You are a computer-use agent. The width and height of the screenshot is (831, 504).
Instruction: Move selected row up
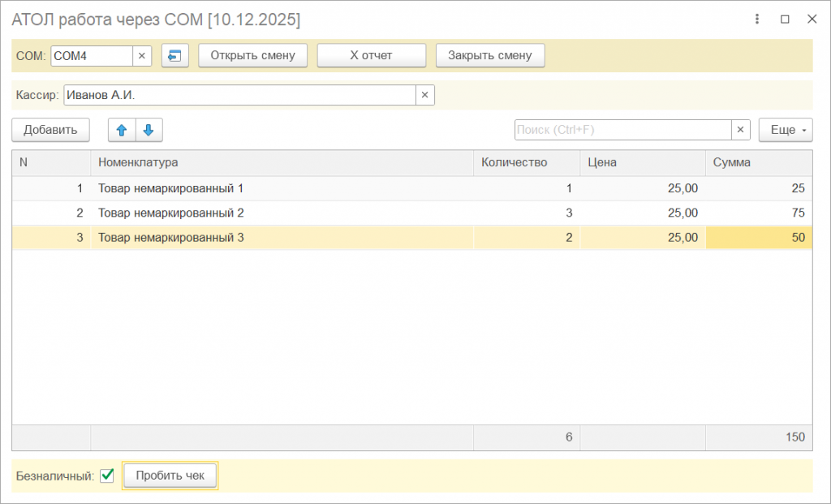point(122,130)
